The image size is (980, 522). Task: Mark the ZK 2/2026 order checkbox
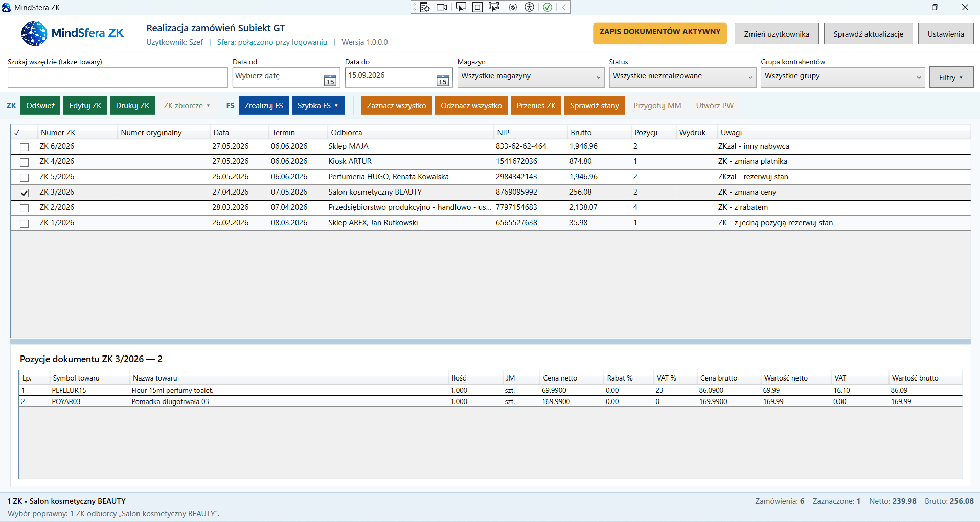[24, 208]
